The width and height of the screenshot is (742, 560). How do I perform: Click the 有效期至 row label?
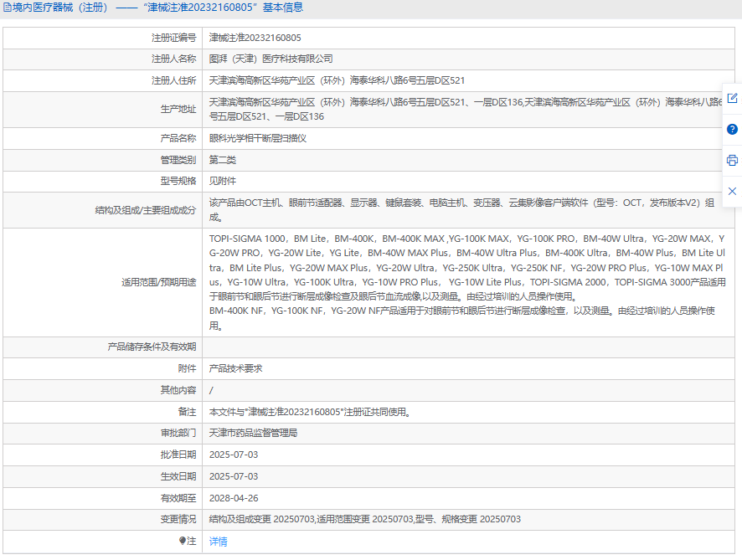(x=178, y=498)
